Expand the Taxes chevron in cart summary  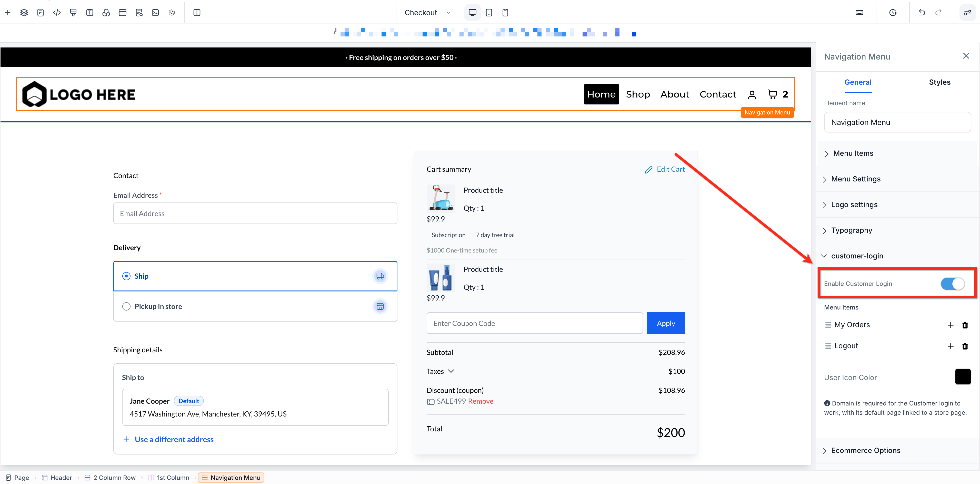(x=451, y=371)
